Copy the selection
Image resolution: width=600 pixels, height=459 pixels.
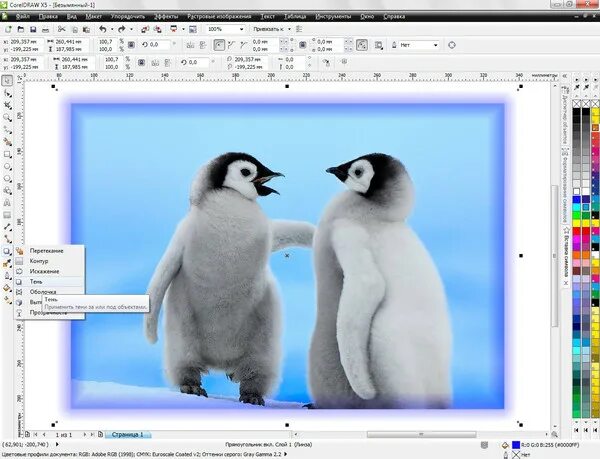[75, 29]
